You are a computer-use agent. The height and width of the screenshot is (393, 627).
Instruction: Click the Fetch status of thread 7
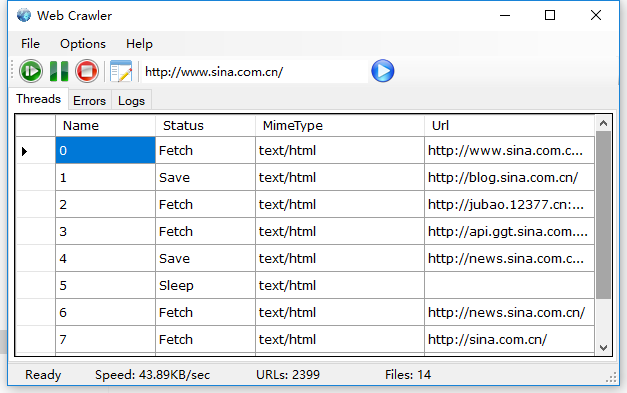click(205, 339)
